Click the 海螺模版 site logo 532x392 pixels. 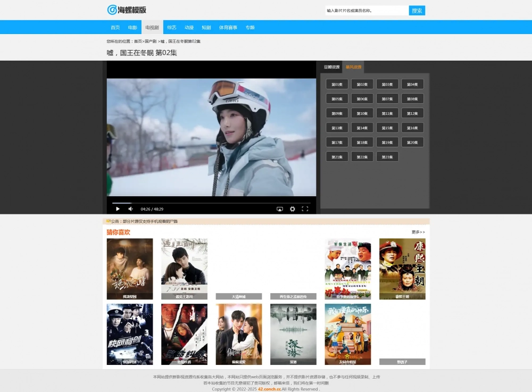(127, 10)
